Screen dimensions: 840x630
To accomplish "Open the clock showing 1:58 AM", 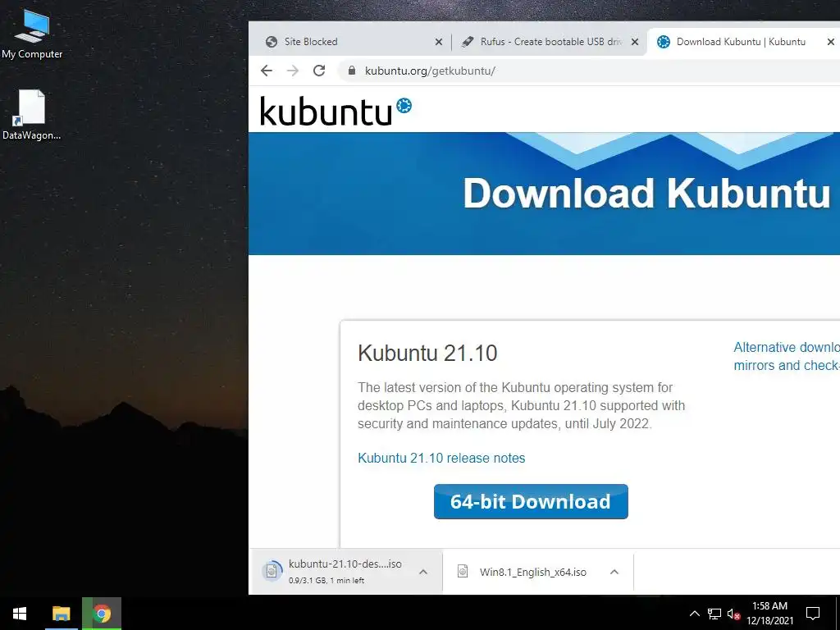I will (769, 614).
